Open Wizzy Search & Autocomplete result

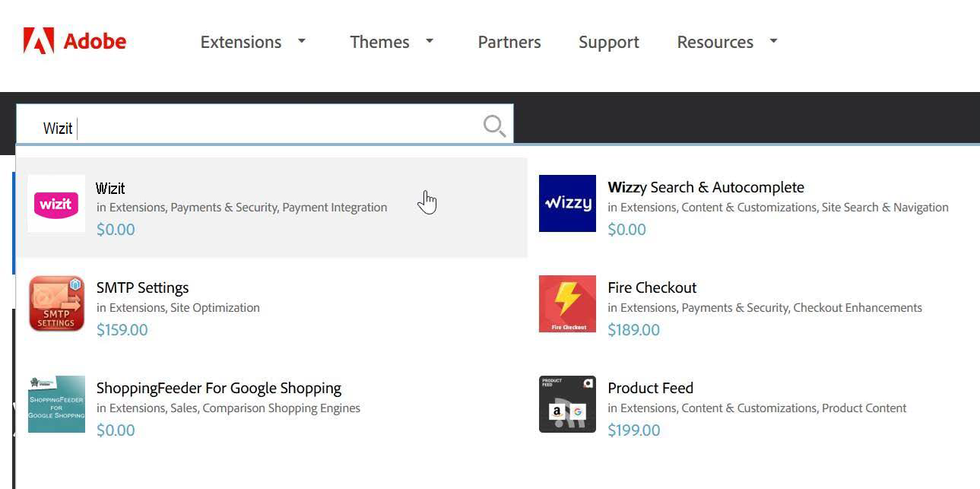(x=706, y=187)
